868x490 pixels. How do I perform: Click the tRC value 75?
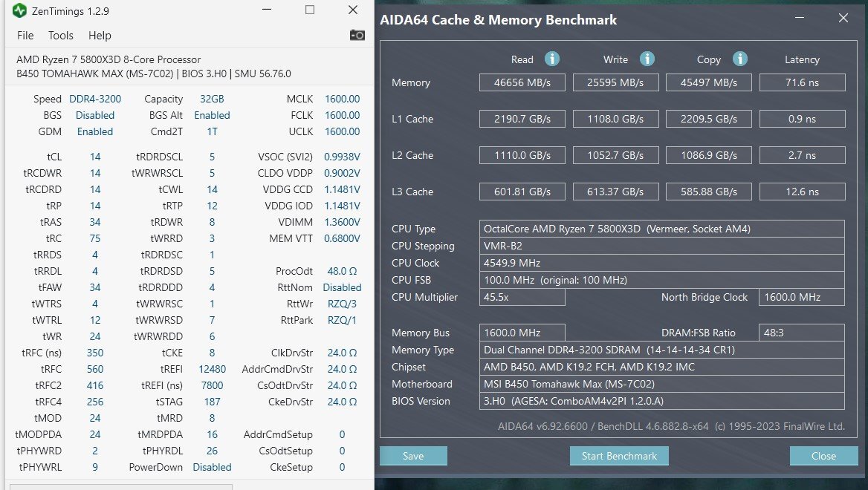(95, 238)
